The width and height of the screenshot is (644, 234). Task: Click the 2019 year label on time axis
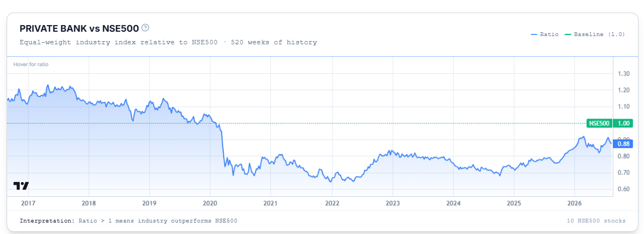(x=149, y=203)
